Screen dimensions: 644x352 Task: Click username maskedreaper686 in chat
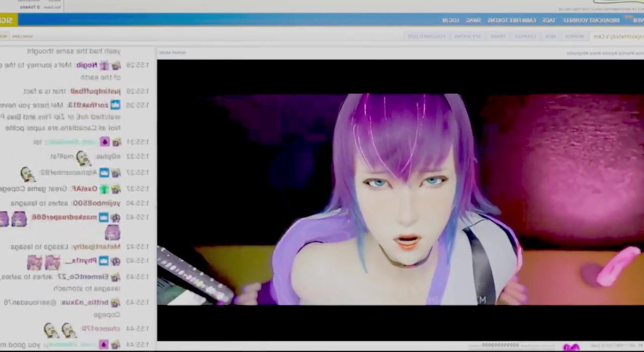[x=64, y=218]
